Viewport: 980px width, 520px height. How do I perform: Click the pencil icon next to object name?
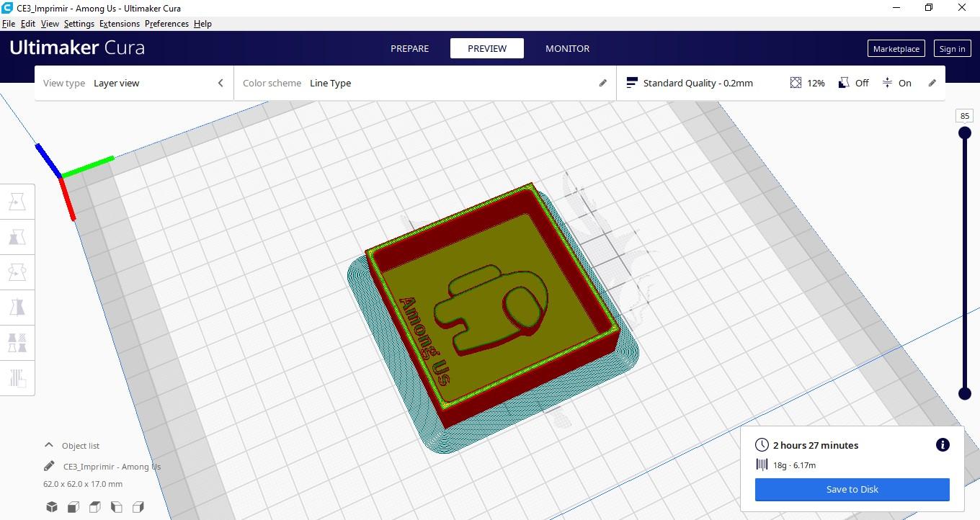(x=49, y=466)
